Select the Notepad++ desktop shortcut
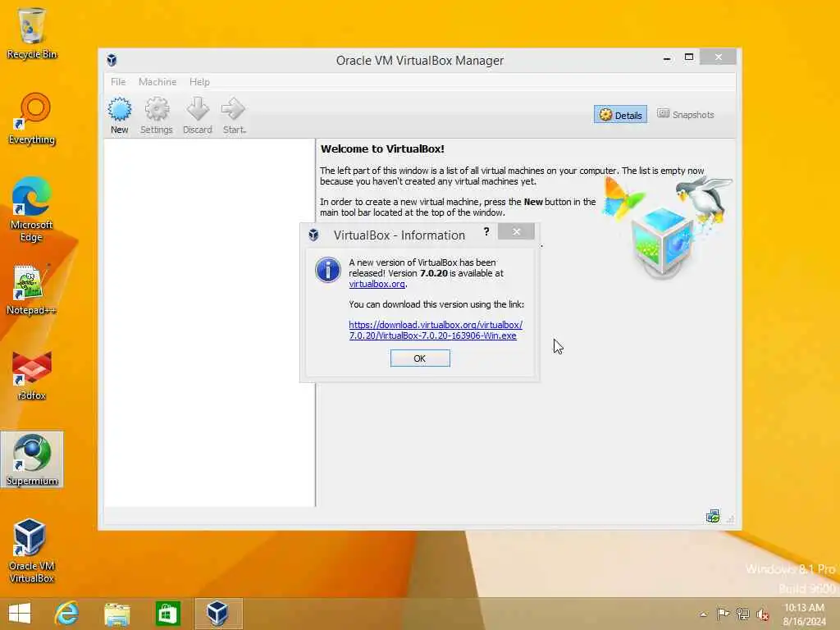Viewport: 840px width, 630px height. click(x=32, y=290)
